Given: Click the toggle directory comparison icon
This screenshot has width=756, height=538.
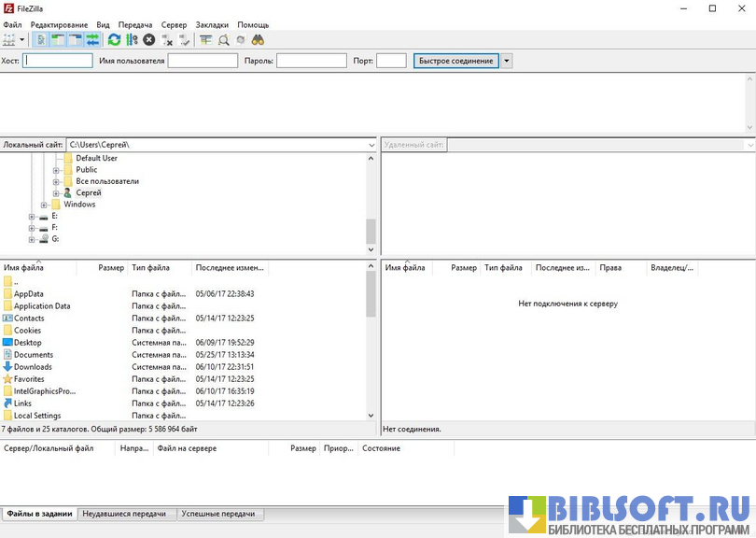Looking at the screenshot, I should click(223, 40).
